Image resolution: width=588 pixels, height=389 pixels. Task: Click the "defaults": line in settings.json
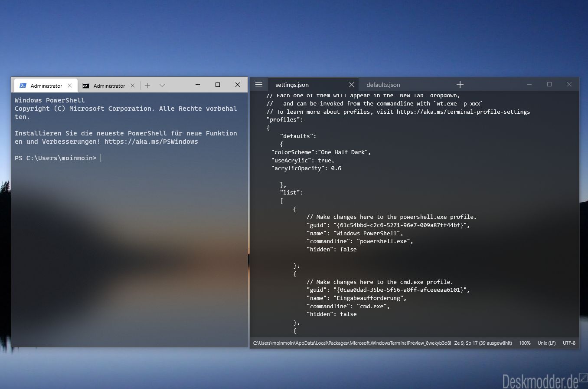[x=298, y=136]
